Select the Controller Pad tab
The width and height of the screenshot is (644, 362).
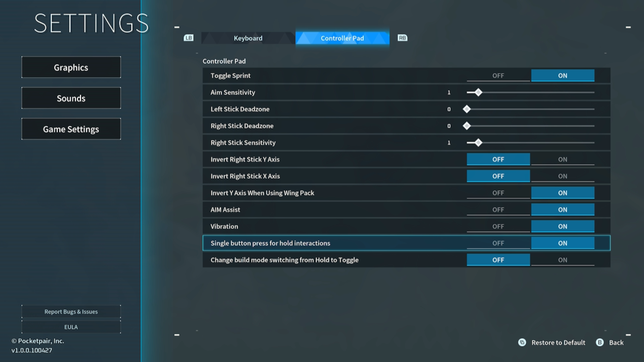coord(342,38)
